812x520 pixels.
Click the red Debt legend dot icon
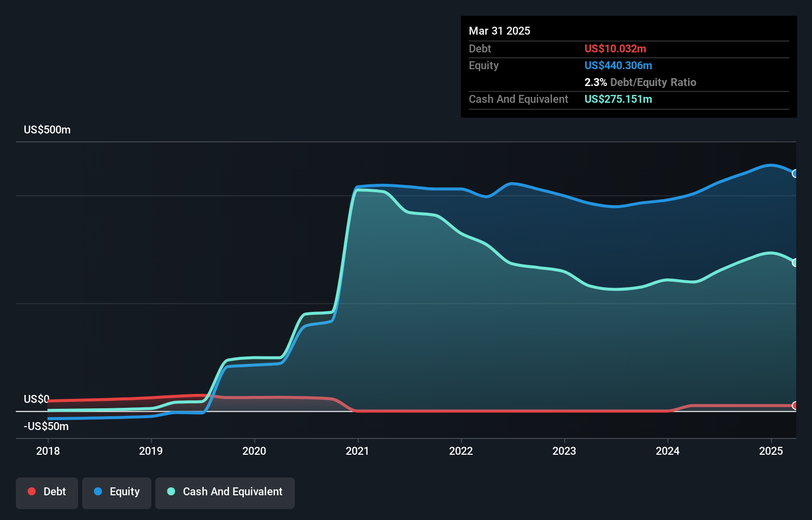[x=32, y=491]
